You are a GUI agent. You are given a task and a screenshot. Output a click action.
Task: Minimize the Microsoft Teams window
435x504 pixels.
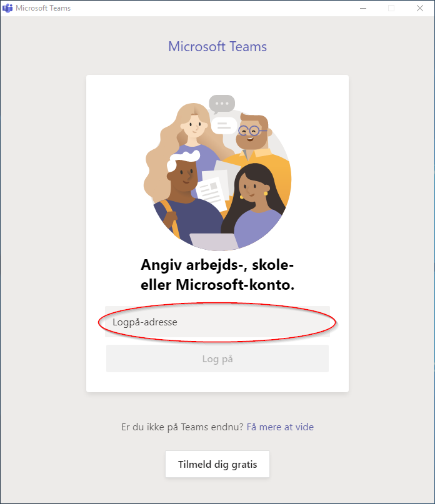click(363, 8)
